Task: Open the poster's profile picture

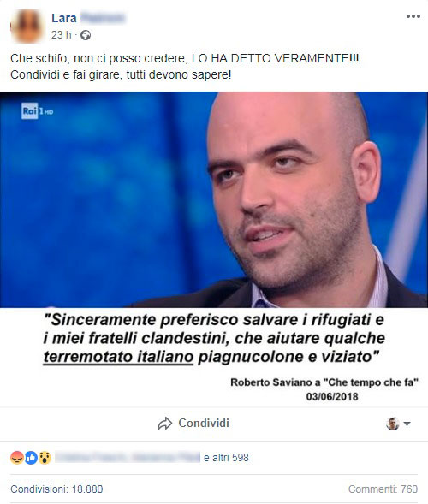Action: [x=27, y=26]
